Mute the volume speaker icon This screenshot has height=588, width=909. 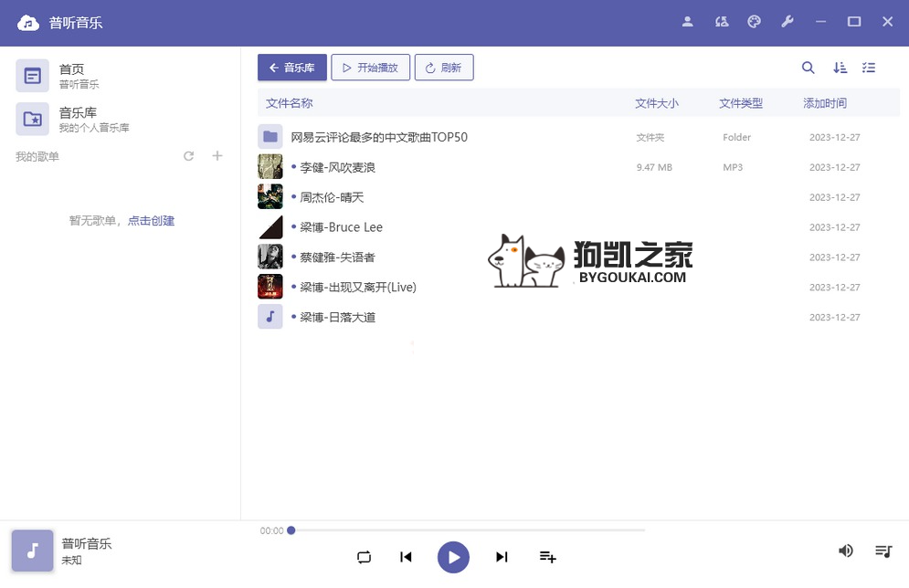tap(846, 551)
